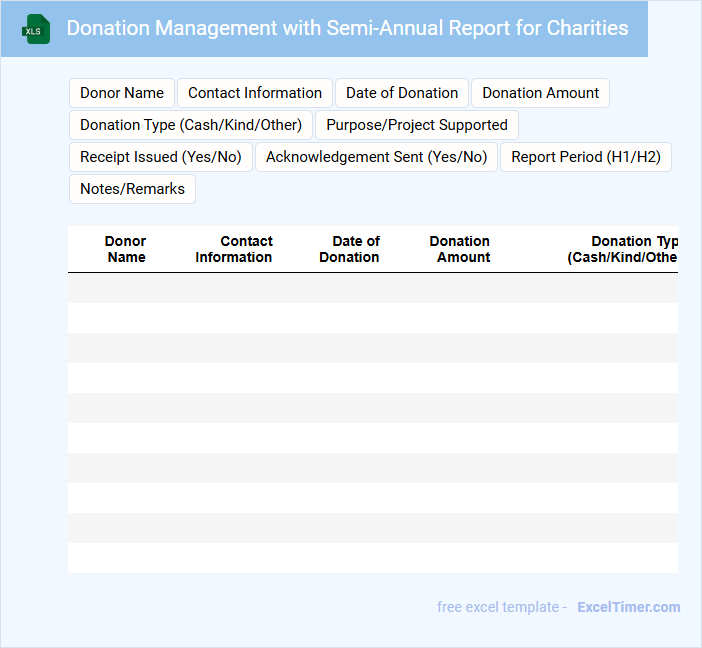
Task: Click Receipt Issued (Yes/No) tag
Action: 161,157
